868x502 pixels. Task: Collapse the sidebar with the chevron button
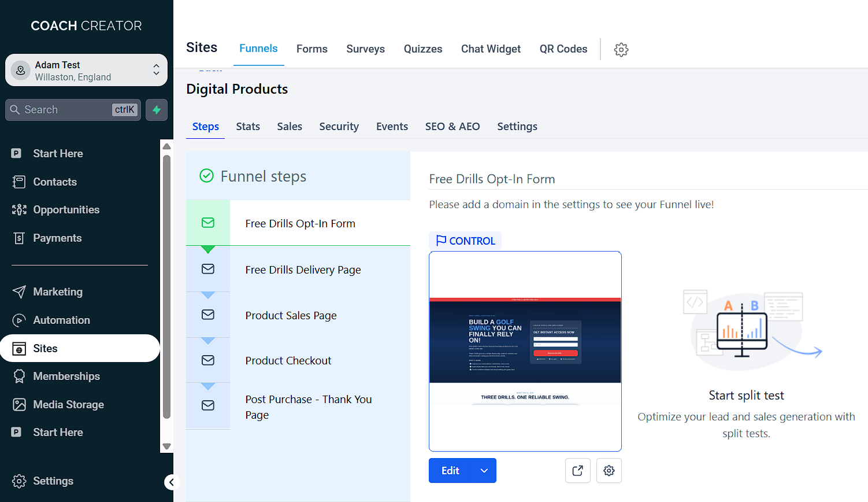point(171,482)
